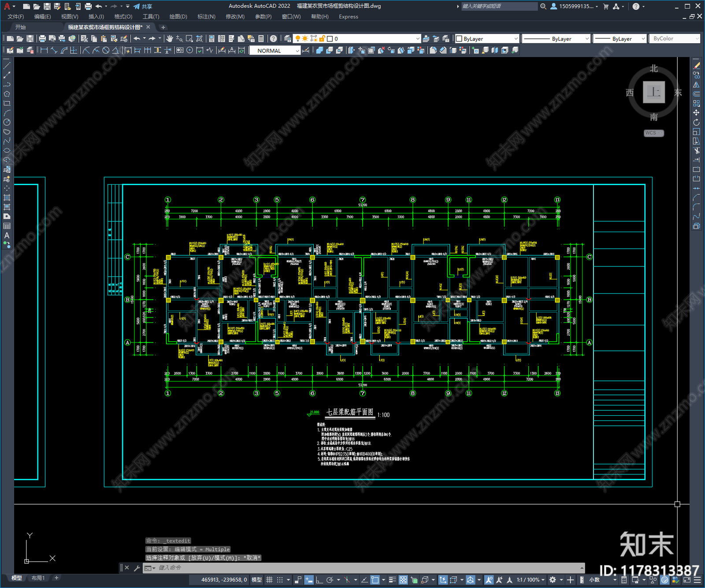Click the Make Object's Layer Current icon

pos(426,39)
